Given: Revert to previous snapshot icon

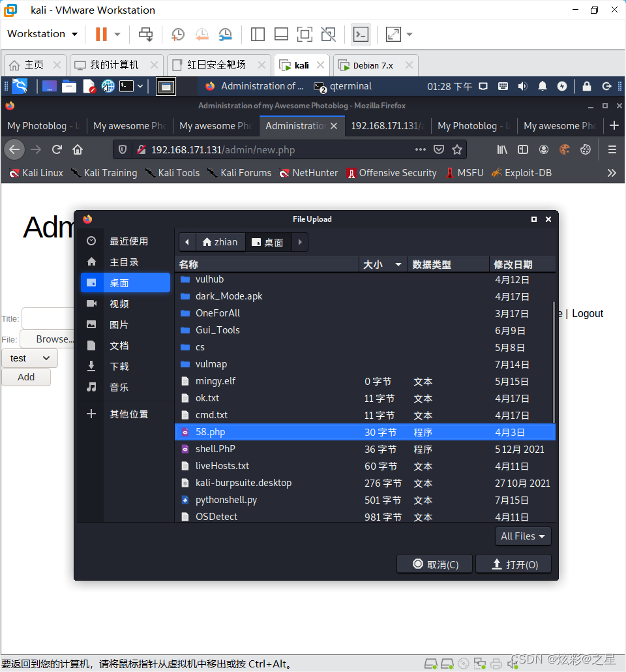Looking at the screenshot, I should pos(201,35).
